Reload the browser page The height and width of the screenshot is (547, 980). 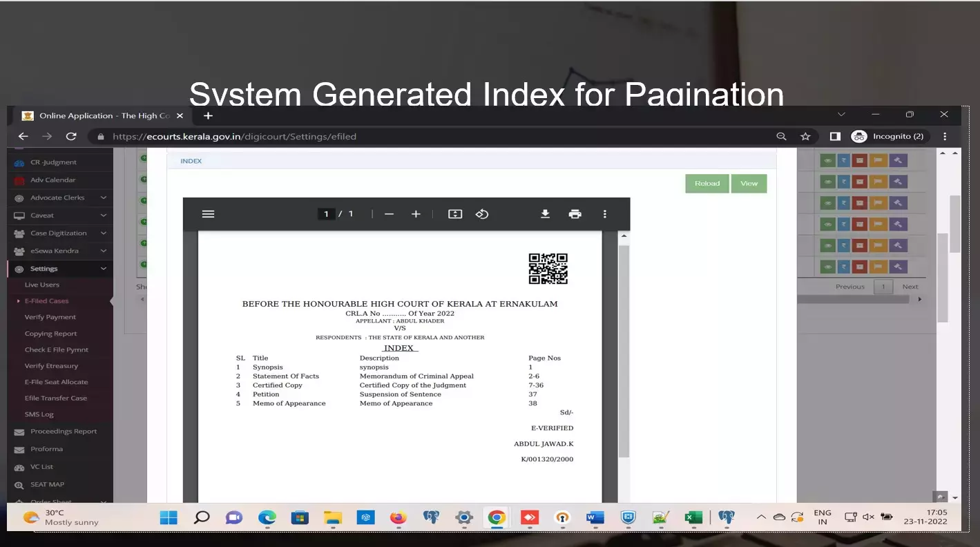coord(70,137)
